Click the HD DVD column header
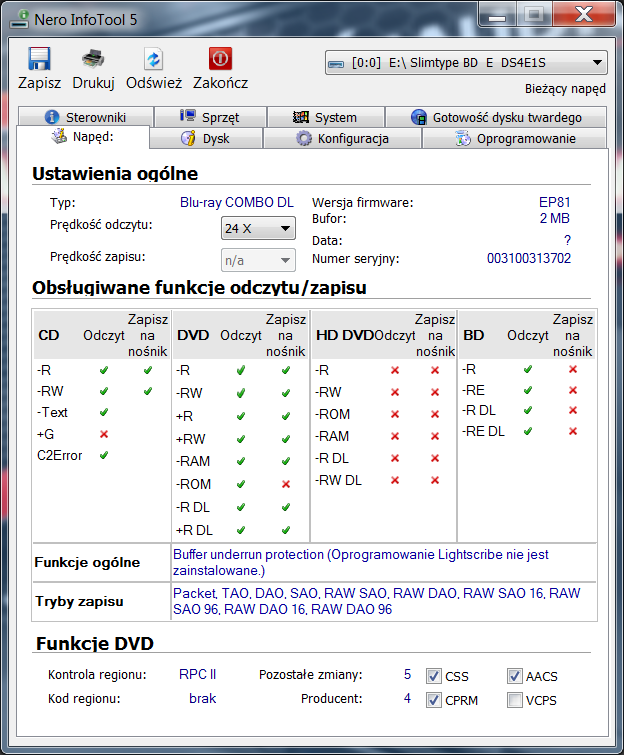 coord(345,335)
